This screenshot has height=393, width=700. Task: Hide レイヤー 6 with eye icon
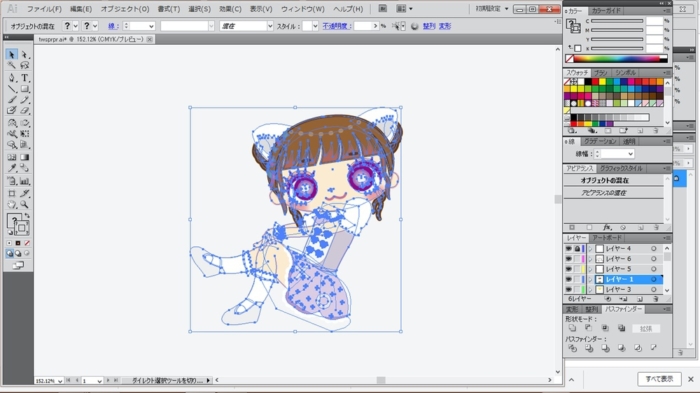pyautogui.click(x=569, y=259)
